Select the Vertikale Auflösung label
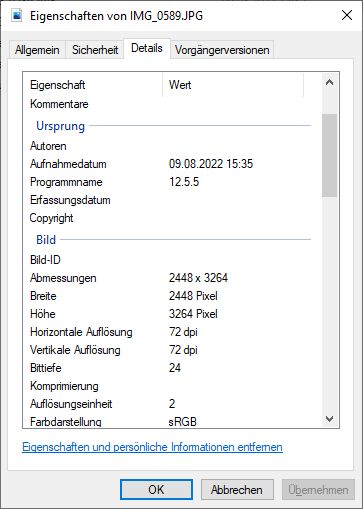The height and width of the screenshot is (509, 363). coord(75,350)
